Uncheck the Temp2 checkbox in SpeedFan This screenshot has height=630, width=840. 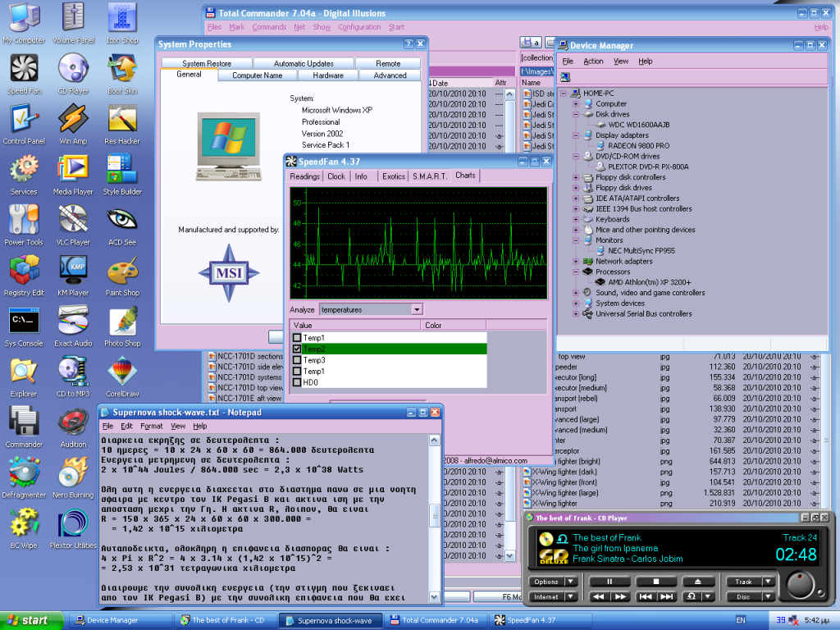(x=297, y=349)
